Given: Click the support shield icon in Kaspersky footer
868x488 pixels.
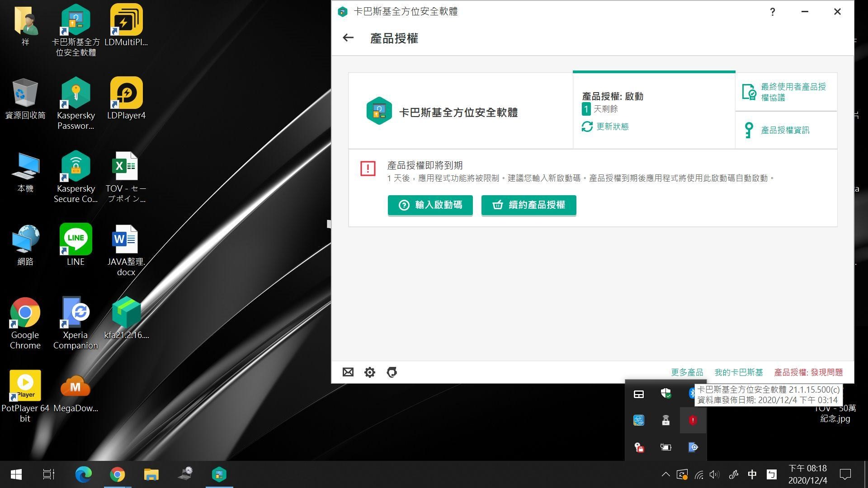Looking at the screenshot, I should [392, 372].
